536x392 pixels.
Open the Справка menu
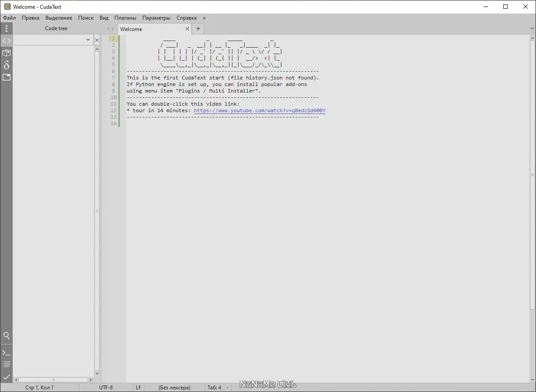(x=187, y=18)
